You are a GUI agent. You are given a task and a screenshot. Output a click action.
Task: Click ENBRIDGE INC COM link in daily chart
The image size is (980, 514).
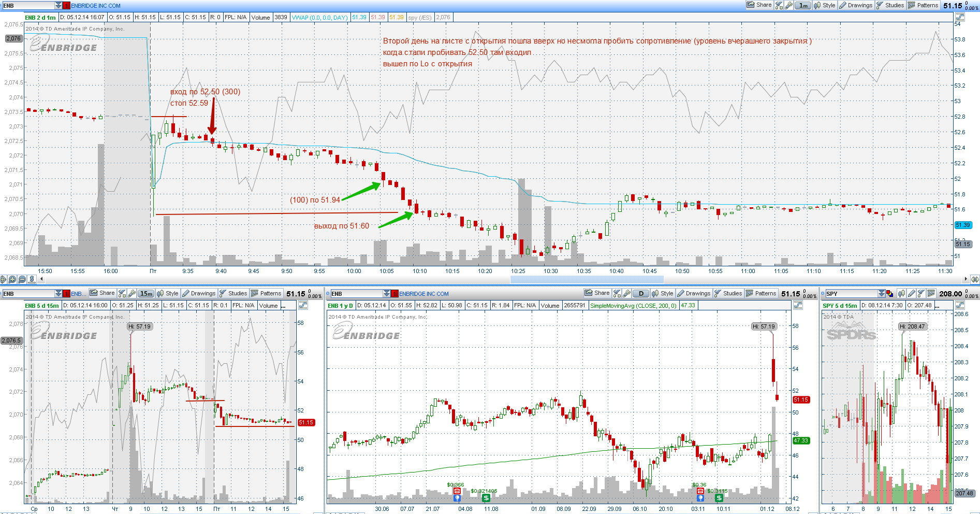[x=423, y=294]
